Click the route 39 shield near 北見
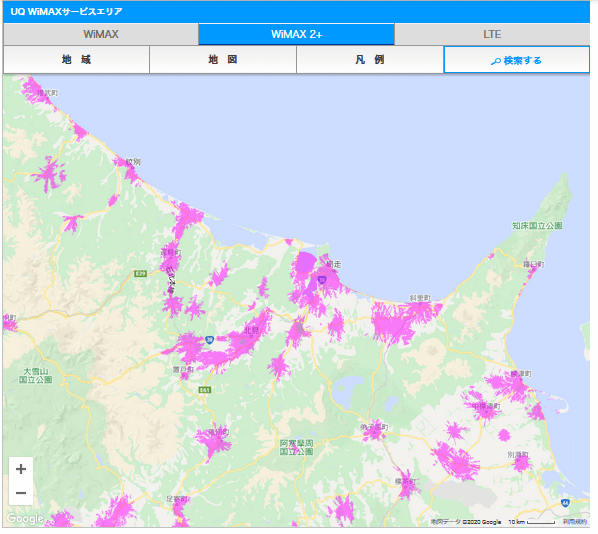This screenshot has width=598, height=534. [209, 339]
